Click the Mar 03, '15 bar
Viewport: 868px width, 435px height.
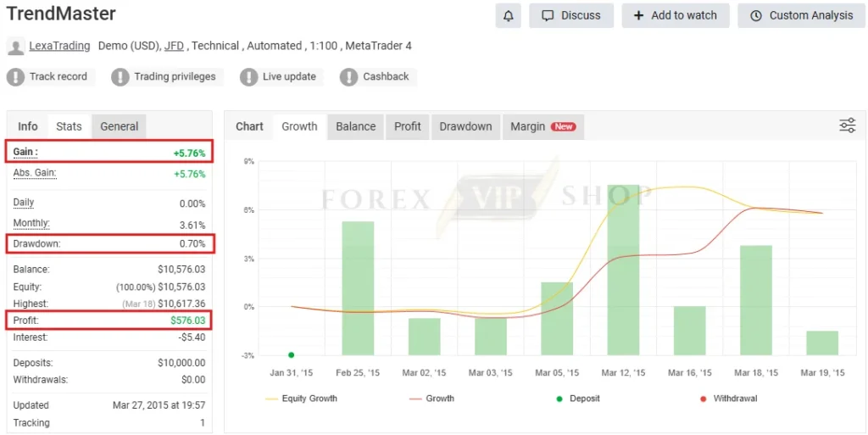491,337
